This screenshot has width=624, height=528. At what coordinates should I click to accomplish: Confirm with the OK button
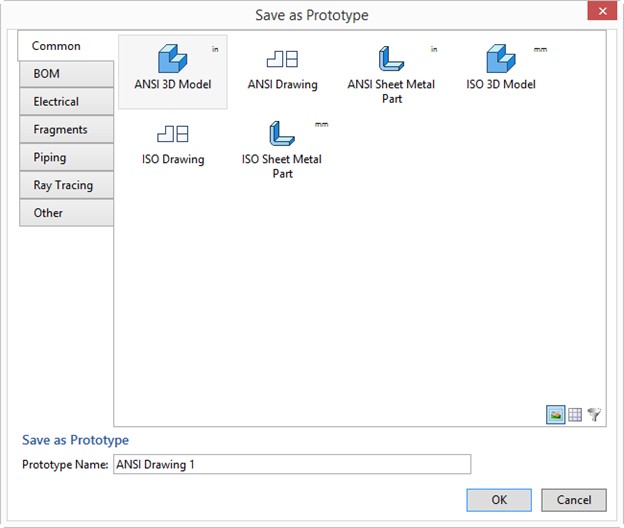499,500
